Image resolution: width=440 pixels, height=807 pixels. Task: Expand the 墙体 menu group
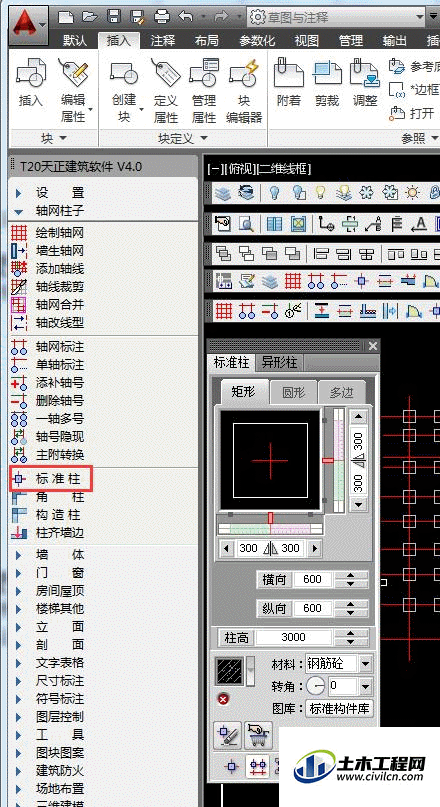(x=19, y=555)
